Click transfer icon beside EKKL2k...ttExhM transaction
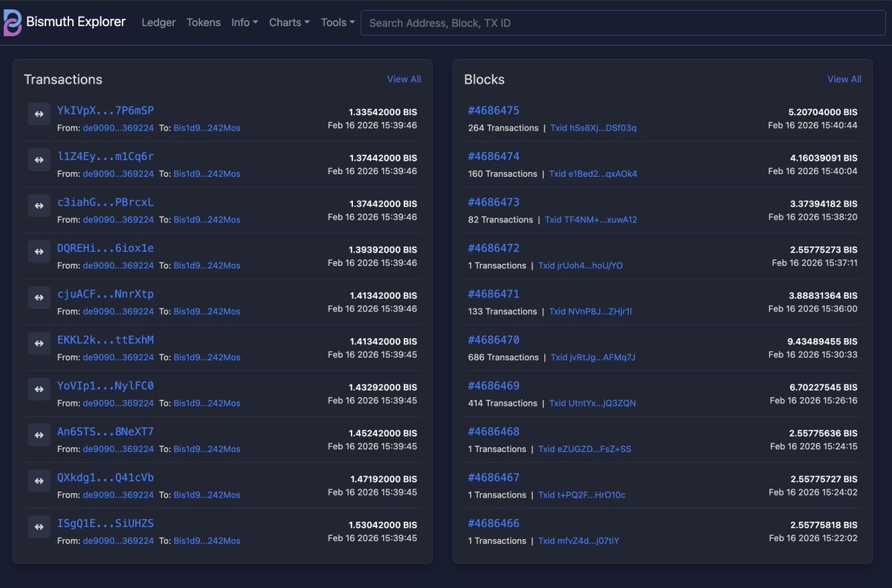The height and width of the screenshot is (588, 892). click(39, 343)
